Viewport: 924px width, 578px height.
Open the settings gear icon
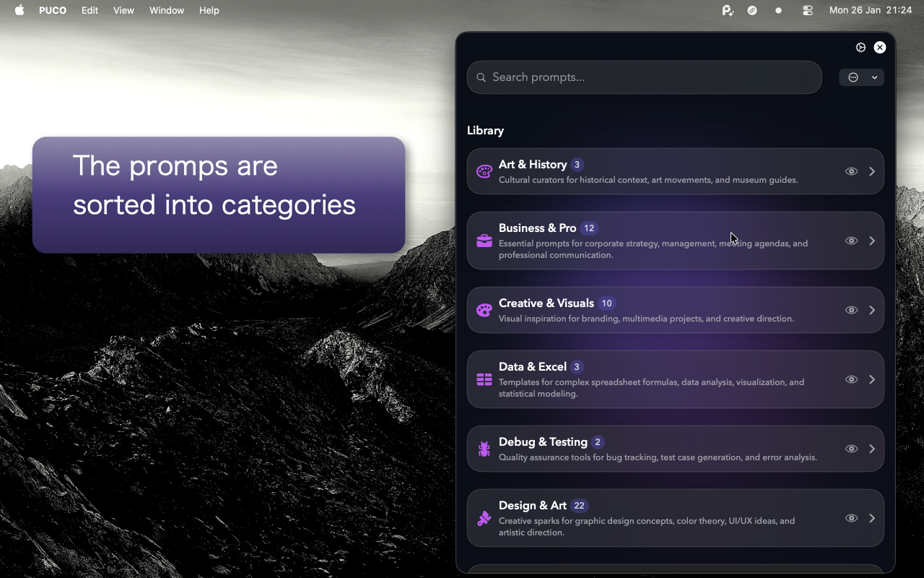point(860,47)
